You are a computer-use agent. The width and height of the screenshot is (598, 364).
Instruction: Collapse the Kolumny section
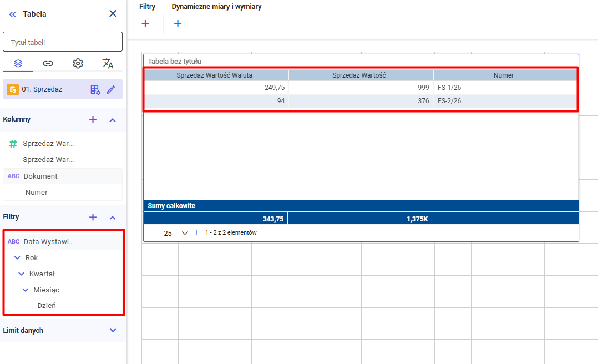pyautogui.click(x=113, y=119)
